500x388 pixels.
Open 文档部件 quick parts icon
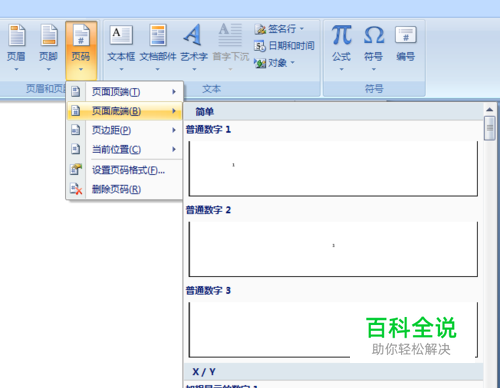[x=158, y=35]
